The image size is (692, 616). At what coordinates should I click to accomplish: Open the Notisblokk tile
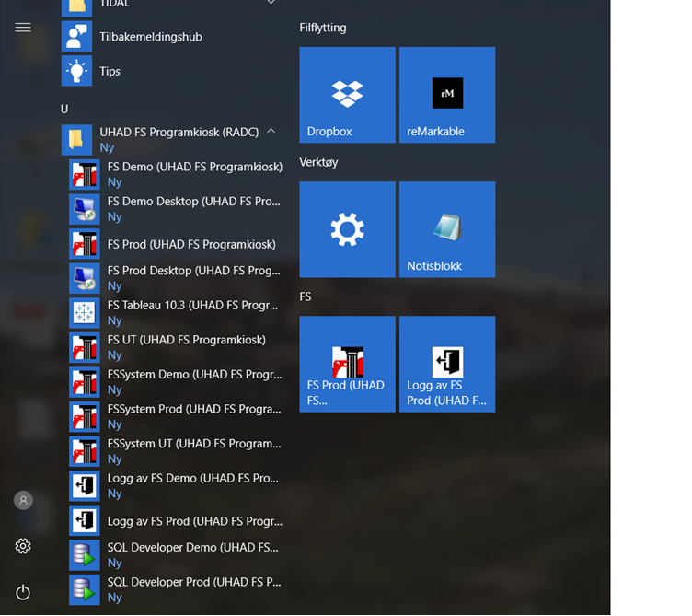(447, 229)
